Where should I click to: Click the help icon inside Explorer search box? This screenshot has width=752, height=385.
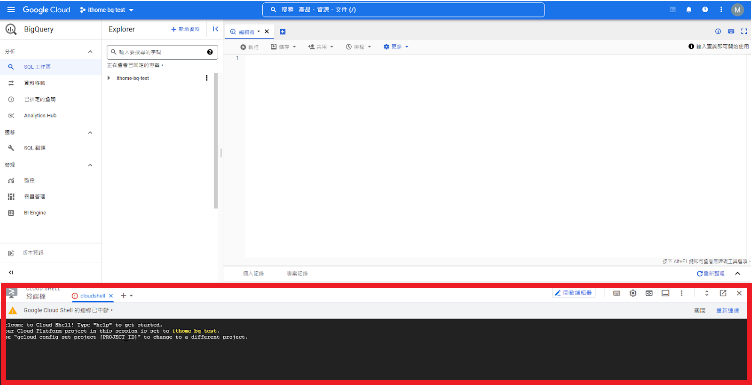(x=210, y=52)
